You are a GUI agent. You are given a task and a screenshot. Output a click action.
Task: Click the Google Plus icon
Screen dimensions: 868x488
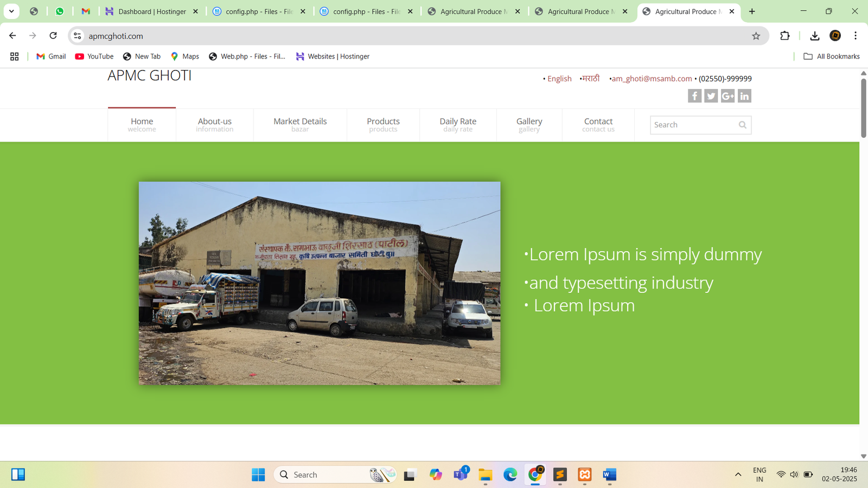727,96
